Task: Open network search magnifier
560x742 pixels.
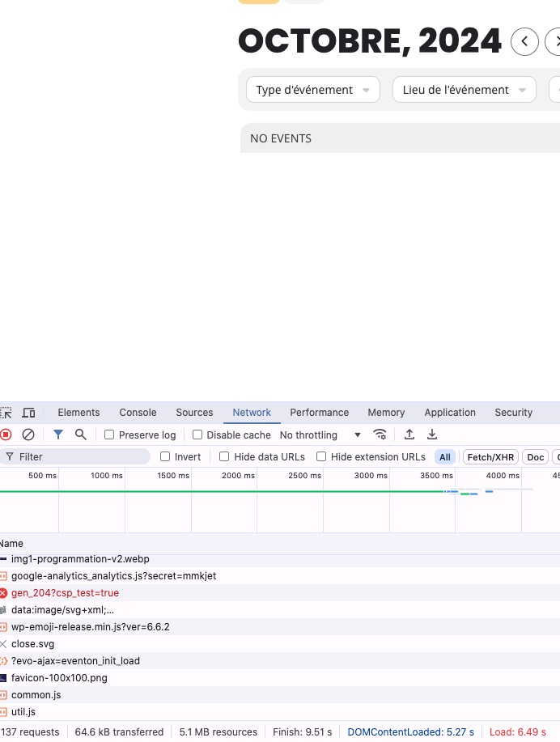Action: click(x=81, y=435)
